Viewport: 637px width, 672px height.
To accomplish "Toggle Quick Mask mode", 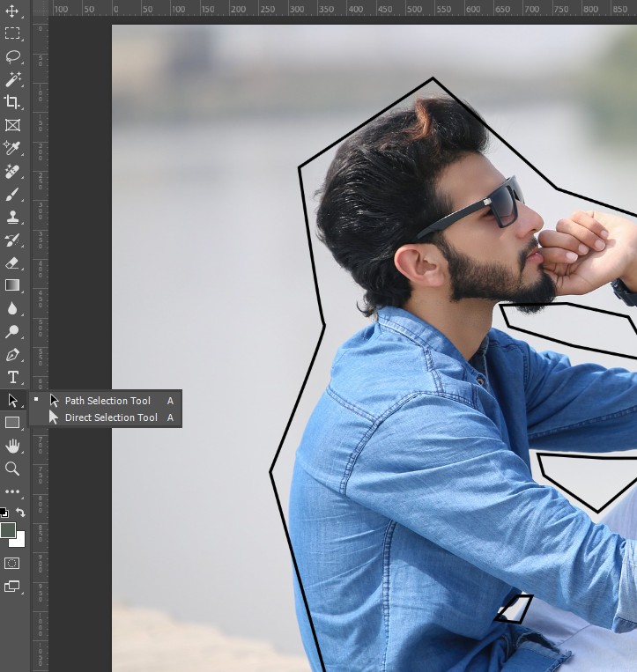I will pyautogui.click(x=12, y=563).
